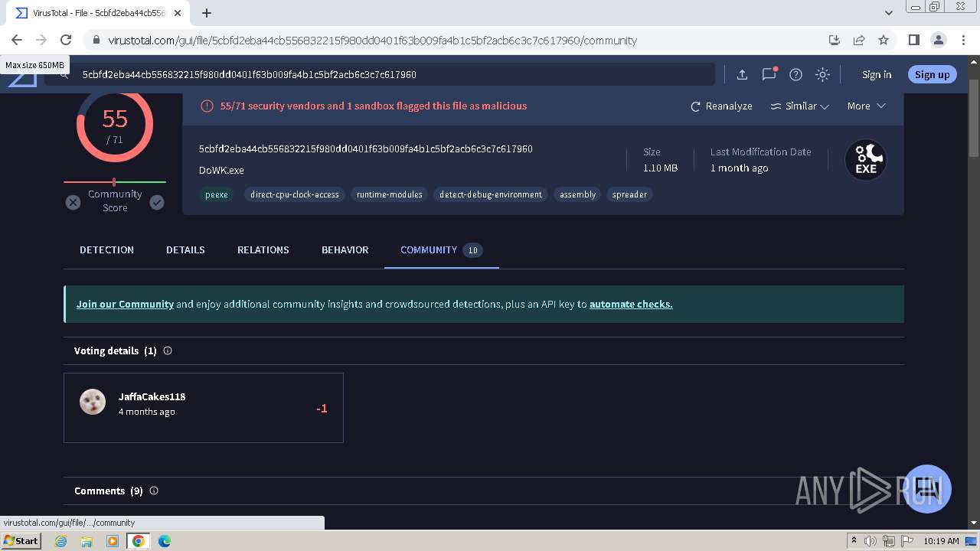Click the community score slider bar
Image resolution: width=980 pixels, height=551 pixels.
(115, 182)
